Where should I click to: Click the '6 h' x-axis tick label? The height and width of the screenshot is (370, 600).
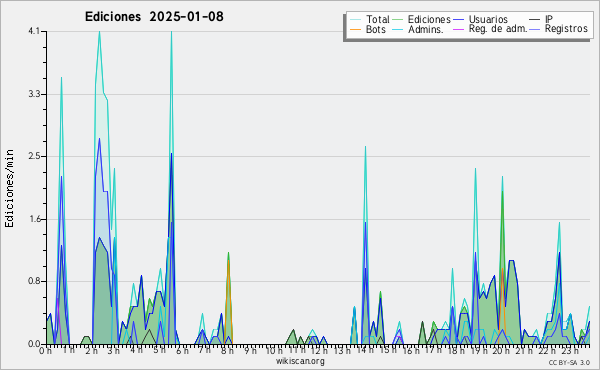tap(182, 350)
